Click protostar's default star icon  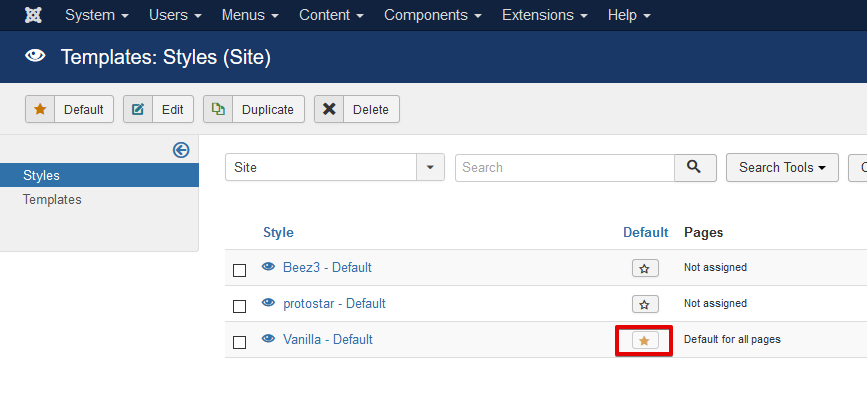(x=645, y=304)
